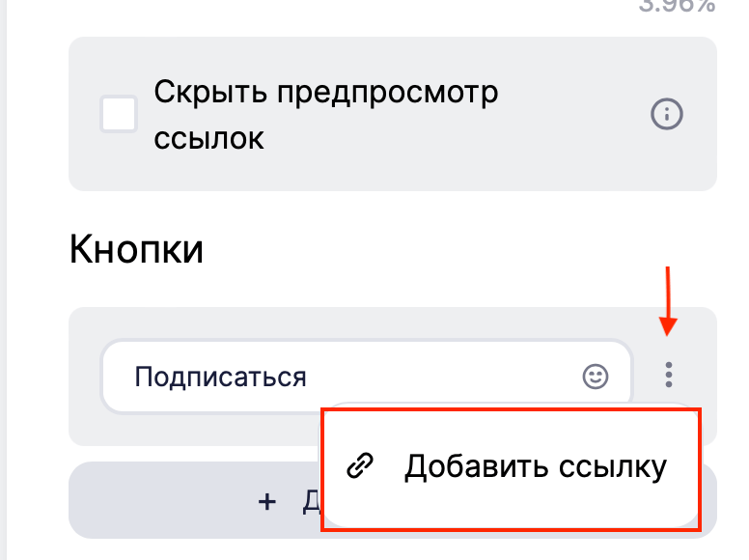Select the Добавить ссылку menu entry

pos(511,468)
